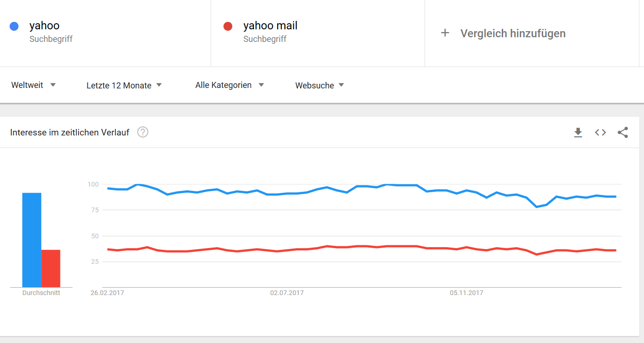The height and width of the screenshot is (343, 644).
Task: Click the Vergleich hinzufügen option
Action: [x=513, y=33]
